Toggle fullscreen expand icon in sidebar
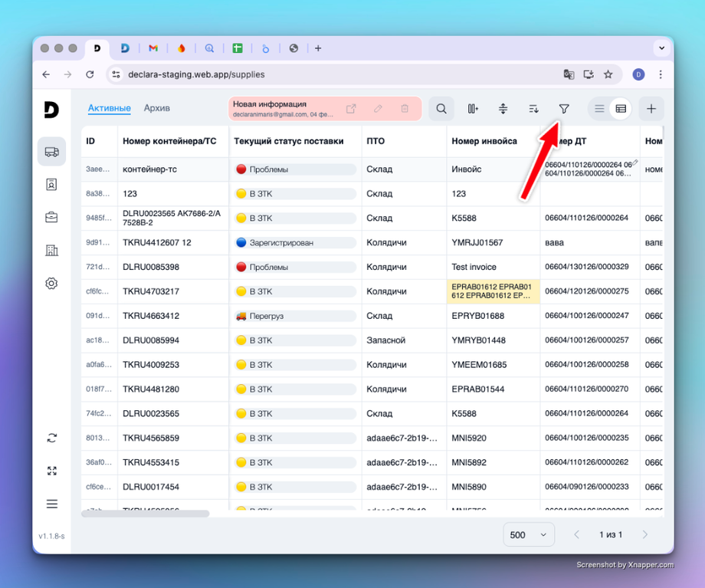The width and height of the screenshot is (705, 588). pos(51,471)
